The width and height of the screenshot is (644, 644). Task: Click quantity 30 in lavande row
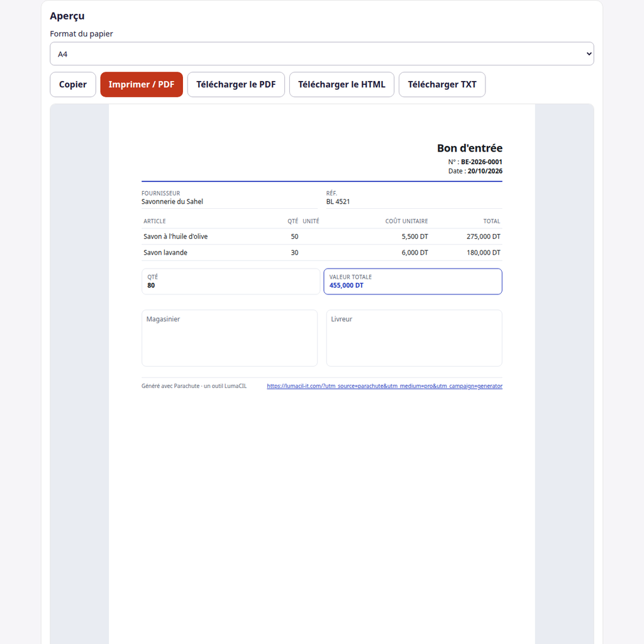[294, 253]
